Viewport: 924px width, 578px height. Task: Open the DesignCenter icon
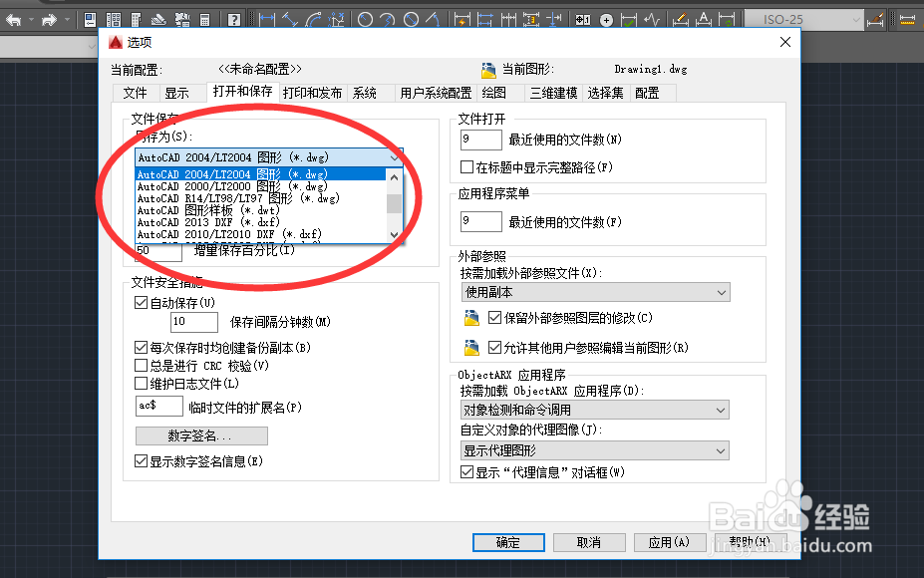(x=114, y=20)
